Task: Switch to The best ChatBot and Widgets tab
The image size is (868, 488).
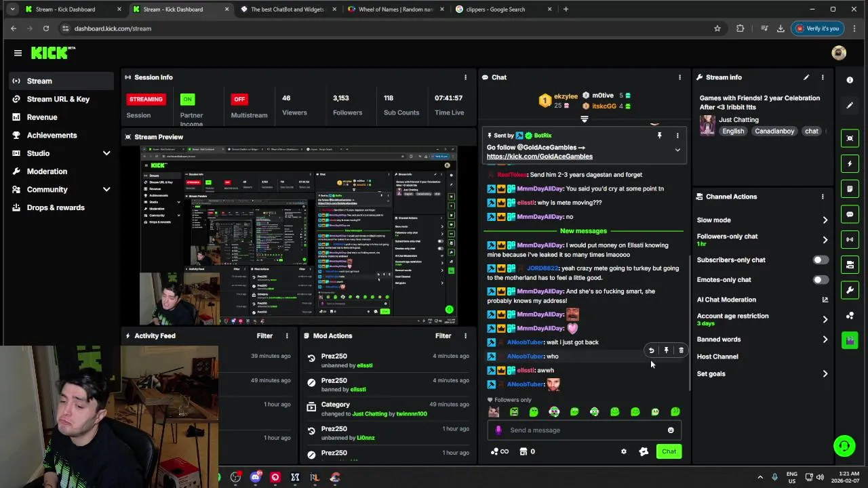Action: 288,9
